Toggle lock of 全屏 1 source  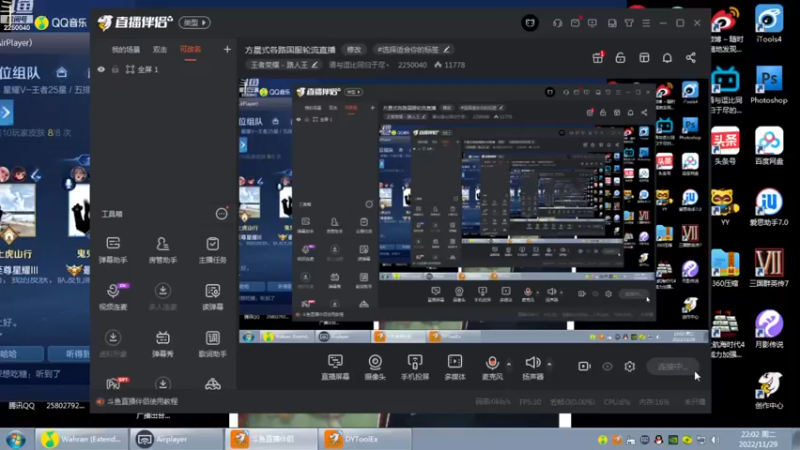115,69
